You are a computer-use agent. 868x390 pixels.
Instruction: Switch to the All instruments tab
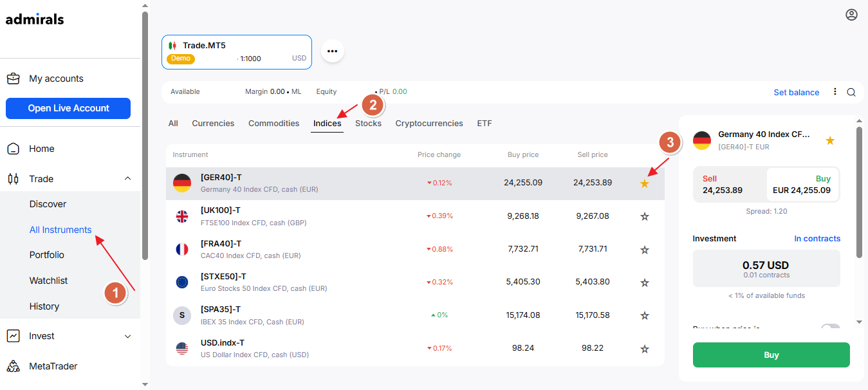[x=173, y=124]
